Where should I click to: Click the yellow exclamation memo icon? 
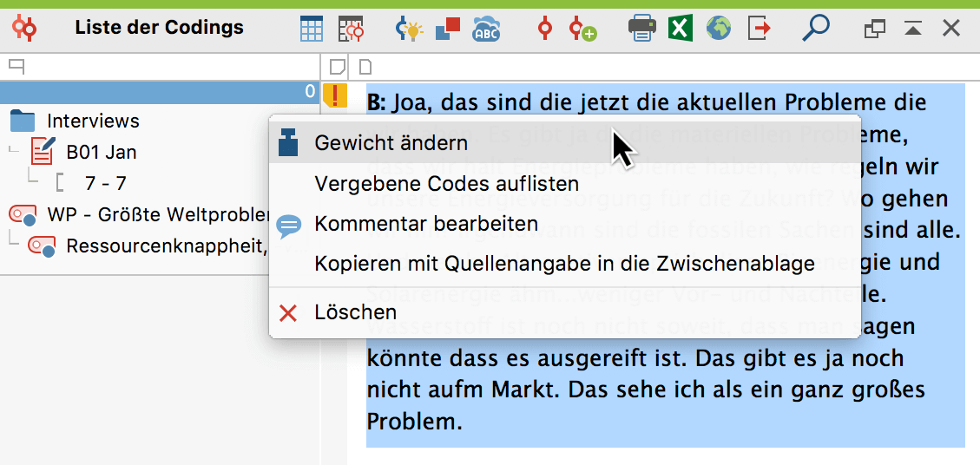click(x=335, y=95)
